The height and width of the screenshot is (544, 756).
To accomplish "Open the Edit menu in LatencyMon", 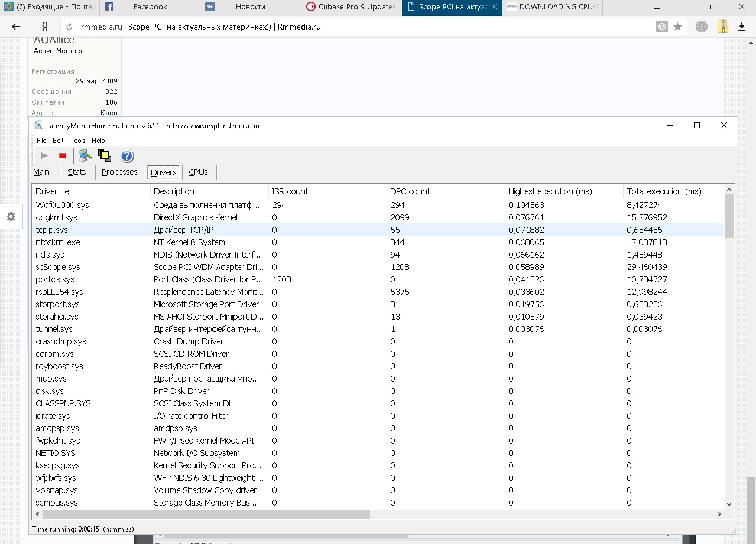I will 58,141.
